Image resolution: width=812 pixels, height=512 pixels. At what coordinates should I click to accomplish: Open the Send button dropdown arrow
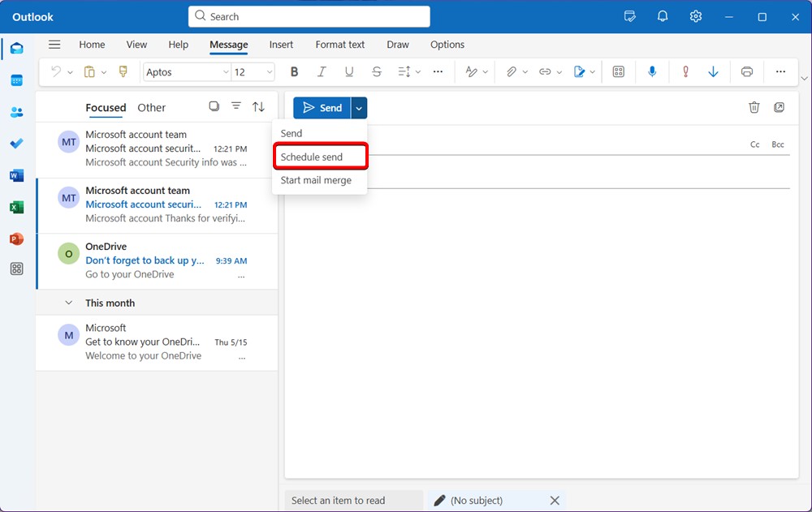pyautogui.click(x=358, y=107)
